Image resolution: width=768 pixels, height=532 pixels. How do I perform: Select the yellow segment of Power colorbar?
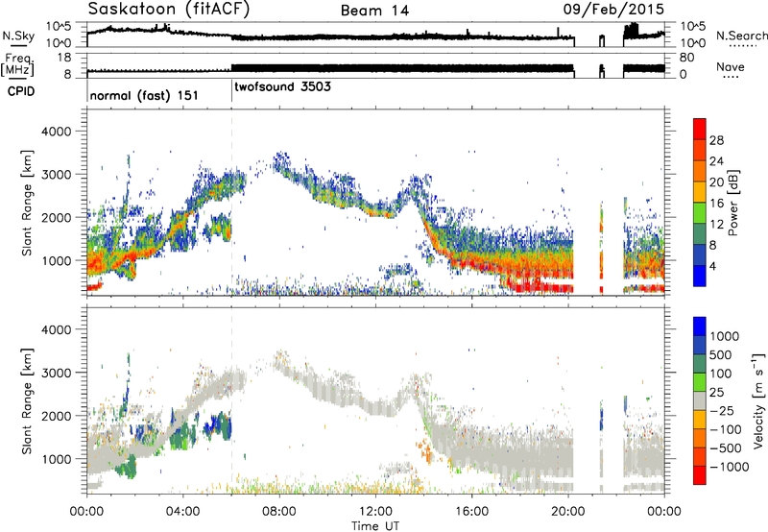click(700, 191)
